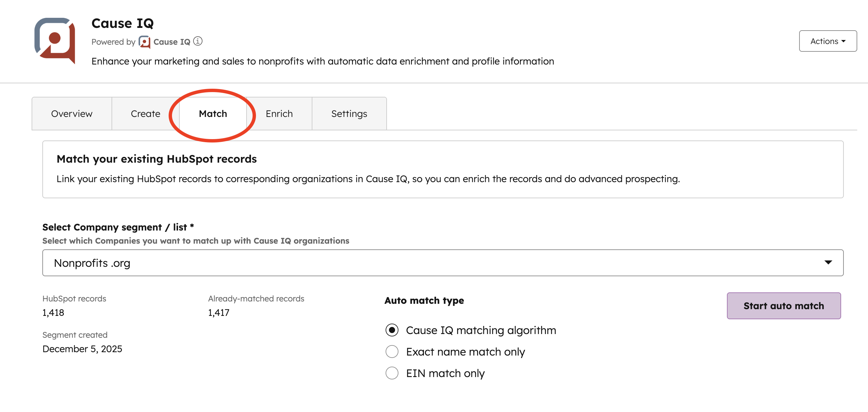Switch to the Settings tab
Screen dimensions: 868x412
click(x=349, y=114)
